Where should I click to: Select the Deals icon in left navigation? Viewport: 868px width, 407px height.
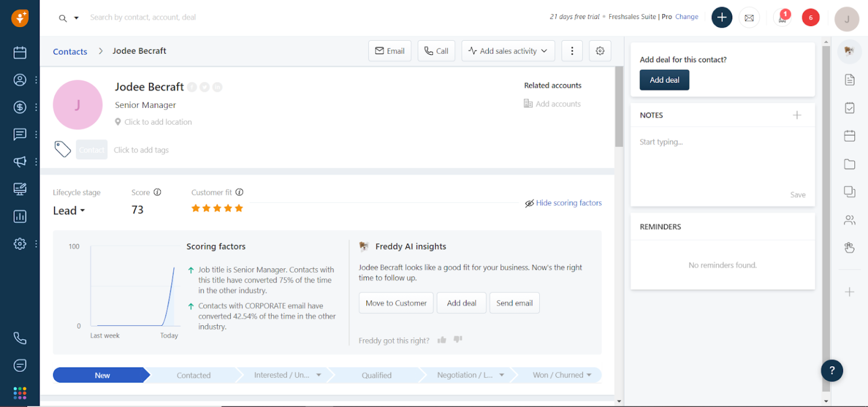[20, 107]
